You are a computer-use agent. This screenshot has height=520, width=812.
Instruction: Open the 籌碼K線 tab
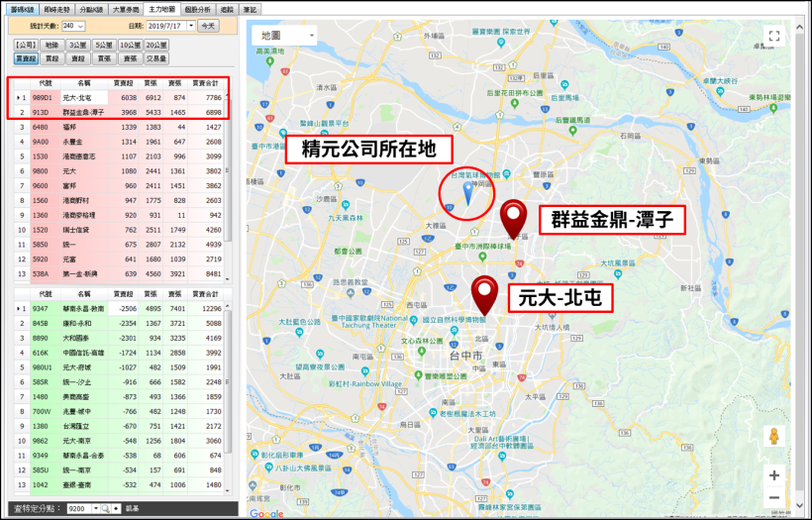click(22, 9)
